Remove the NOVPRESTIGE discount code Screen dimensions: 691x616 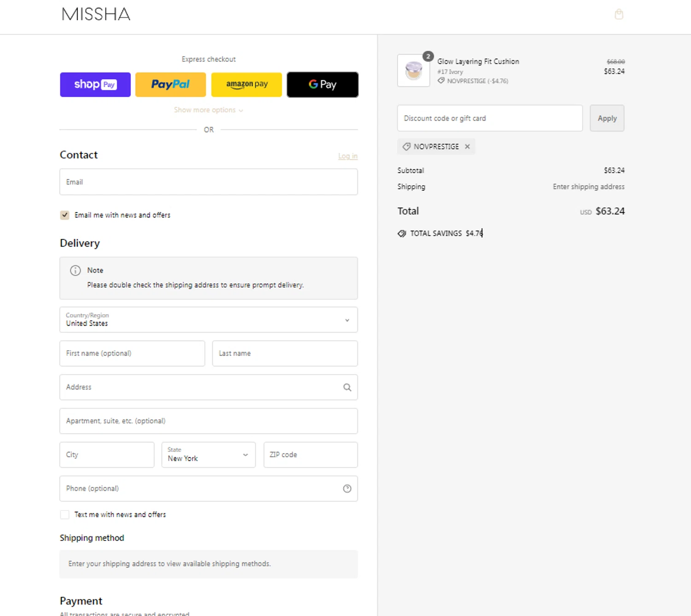point(467,147)
